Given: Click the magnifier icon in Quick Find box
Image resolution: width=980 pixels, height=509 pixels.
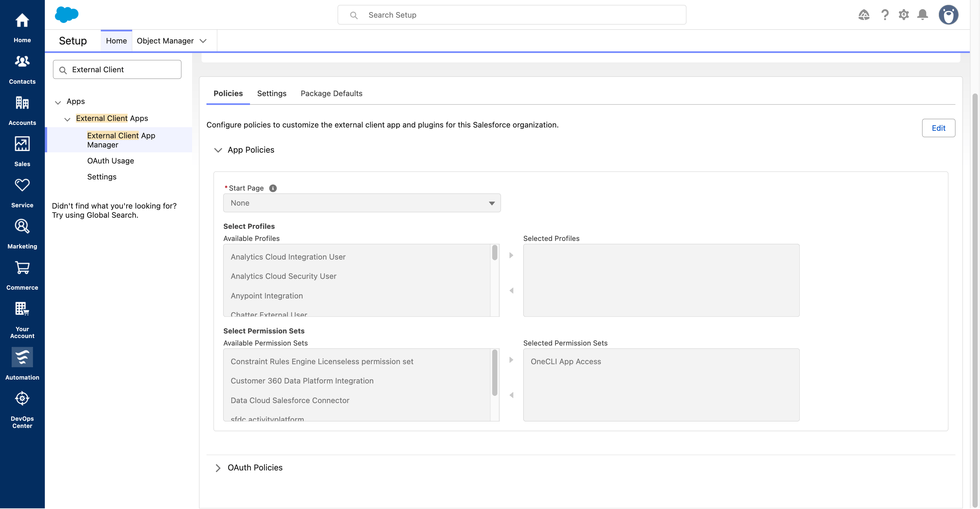Looking at the screenshot, I should coord(63,70).
